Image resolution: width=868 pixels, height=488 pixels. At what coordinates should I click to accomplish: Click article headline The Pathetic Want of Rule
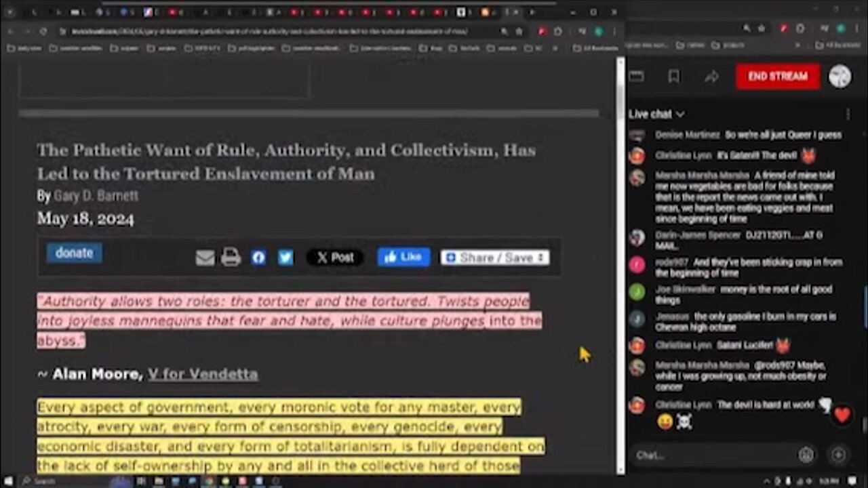(x=286, y=161)
